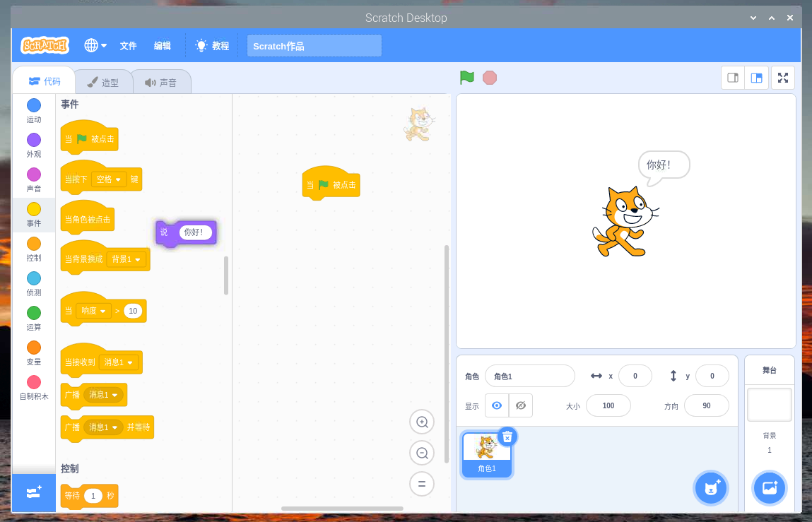Click the choose a sprite button
812x522 pixels.
point(711,488)
